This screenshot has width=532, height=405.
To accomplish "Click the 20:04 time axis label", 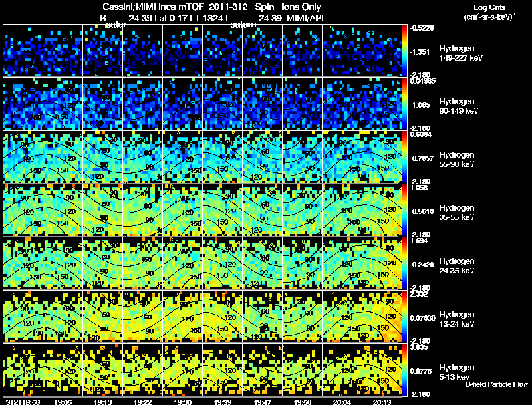I will pyautogui.click(x=342, y=402).
